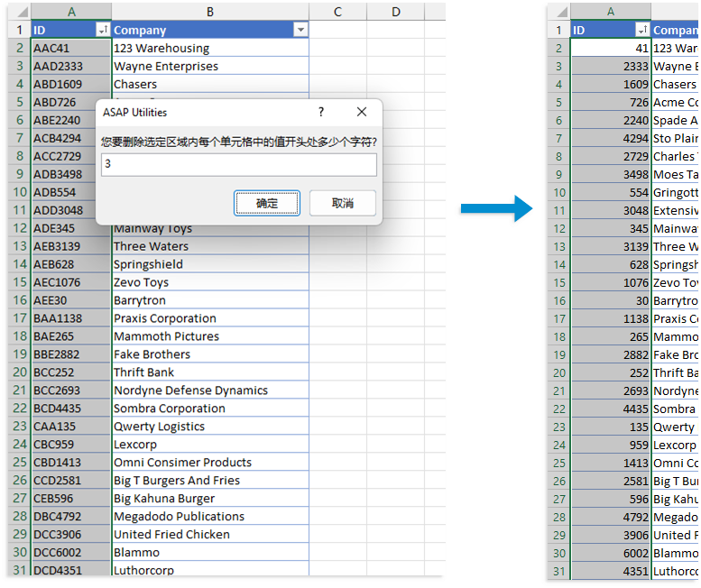This screenshot has height=588, width=701.
Task: Click the Mammoth Pictures cell
Action: (210, 336)
